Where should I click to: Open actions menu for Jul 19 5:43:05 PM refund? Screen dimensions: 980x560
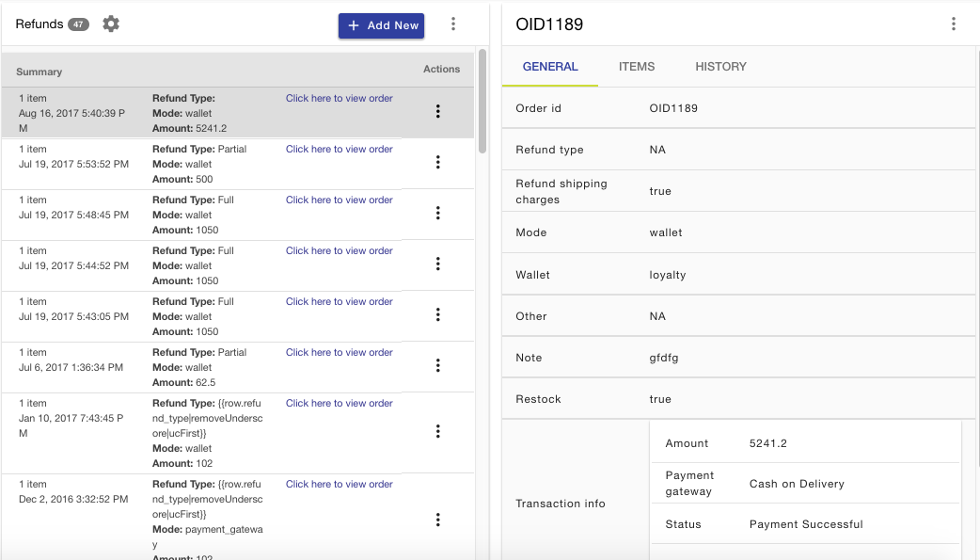tap(438, 314)
